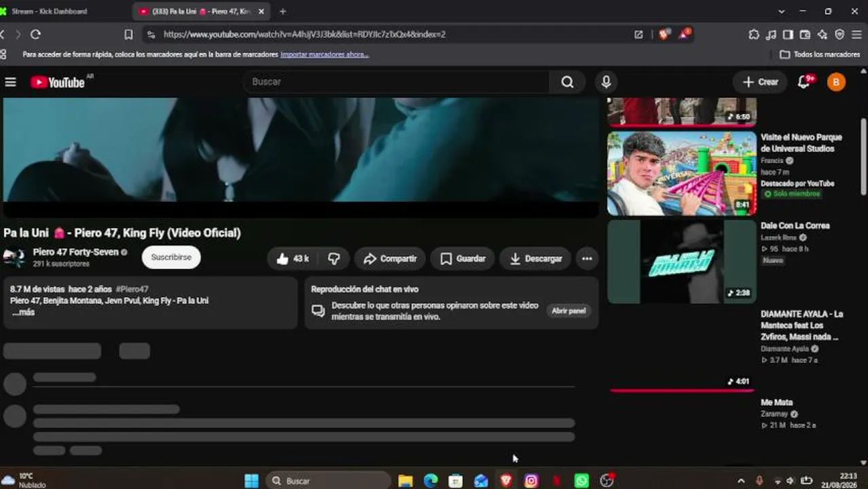Click the browser address bar URL
The width and height of the screenshot is (868, 489).
[304, 34]
